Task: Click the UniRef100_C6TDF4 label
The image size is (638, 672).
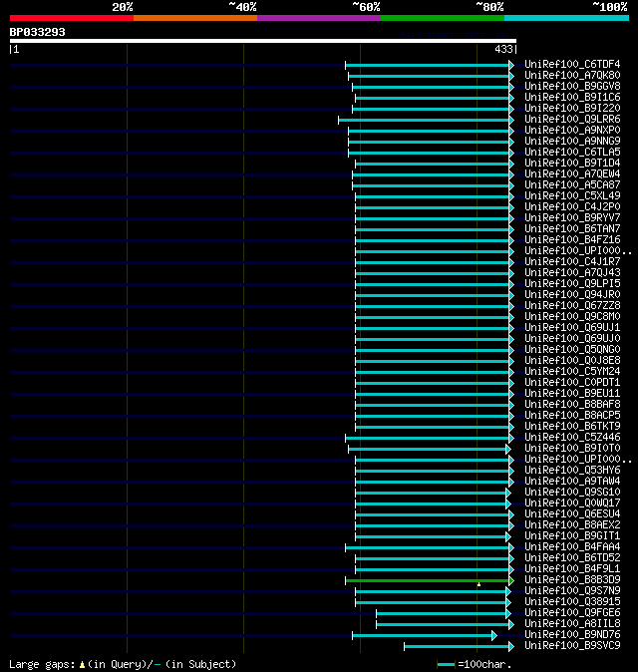Action: click(x=572, y=64)
